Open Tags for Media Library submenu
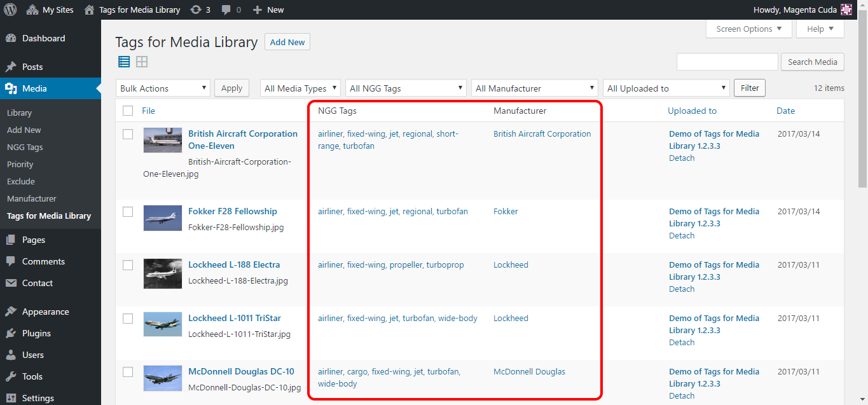Viewport: 868px width, 405px height. pos(49,216)
